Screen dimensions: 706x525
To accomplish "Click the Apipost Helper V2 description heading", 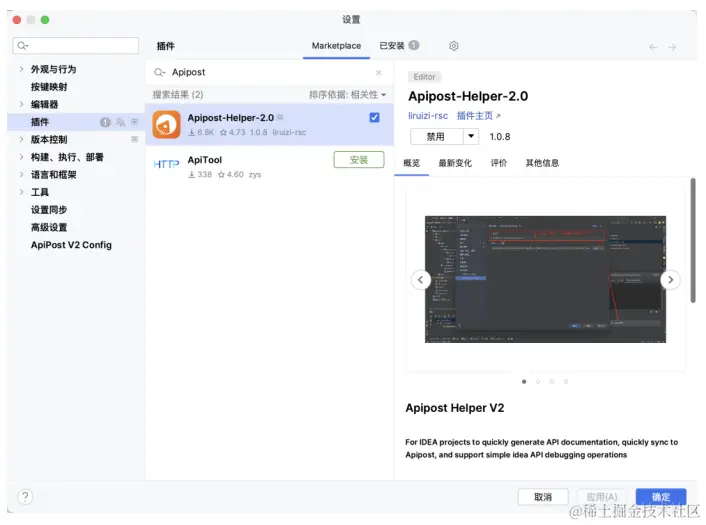I will pos(455,408).
